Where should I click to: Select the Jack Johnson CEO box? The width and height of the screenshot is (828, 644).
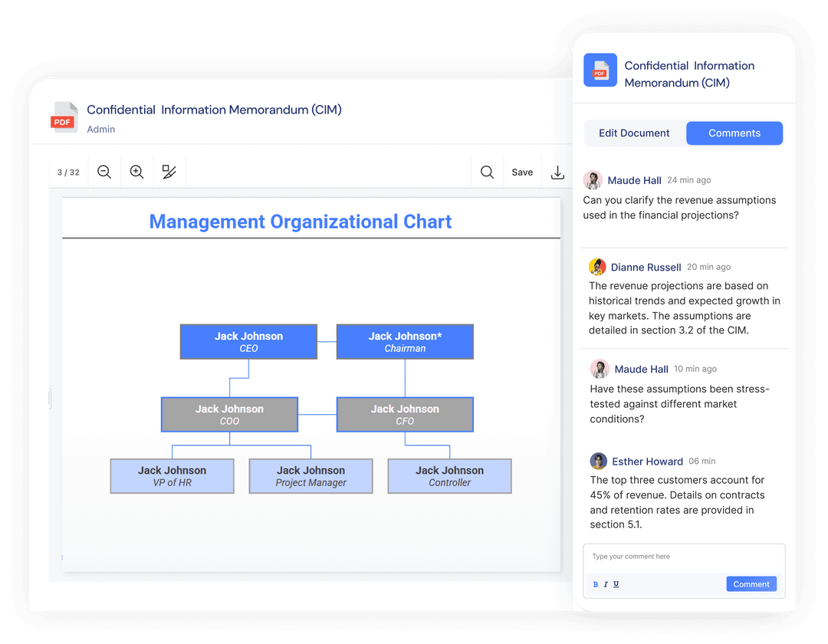(x=248, y=341)
